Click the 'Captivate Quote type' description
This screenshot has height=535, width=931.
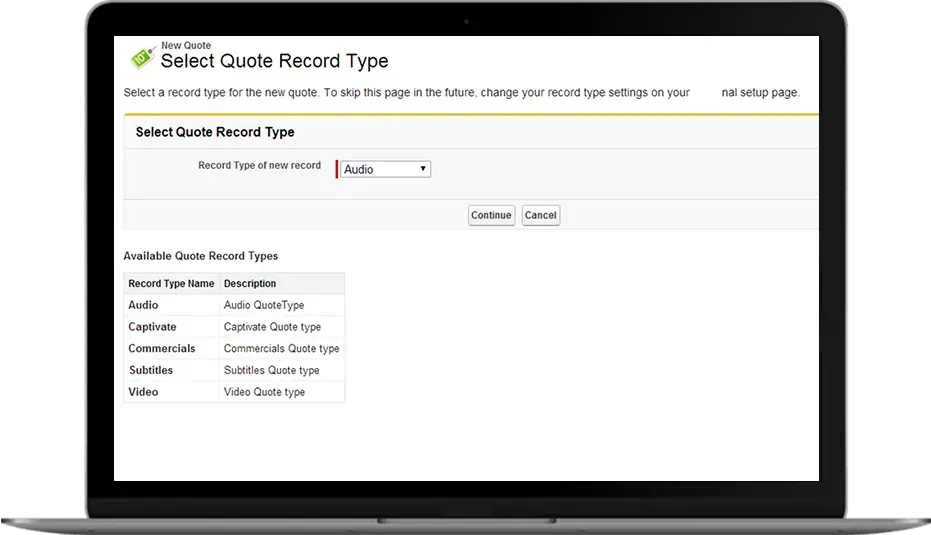[272, 327]
